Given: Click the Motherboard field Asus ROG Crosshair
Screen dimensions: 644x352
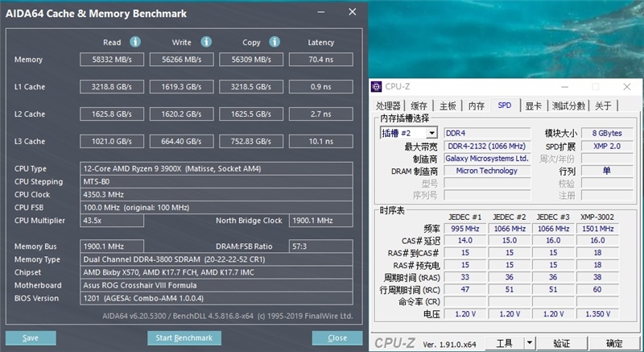Looking at the screenshot, I should point(217,285).
